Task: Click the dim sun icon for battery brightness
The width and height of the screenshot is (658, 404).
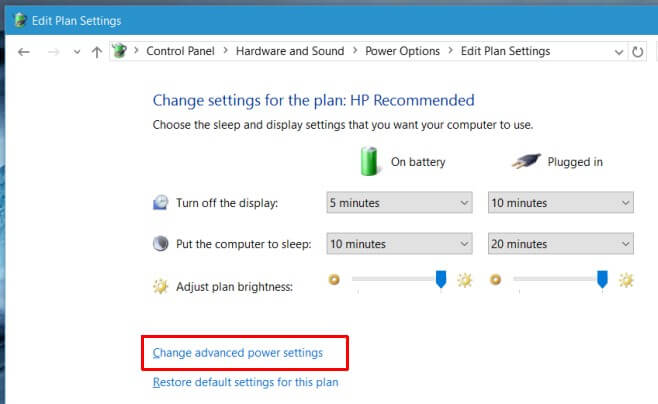Action: 334,279
